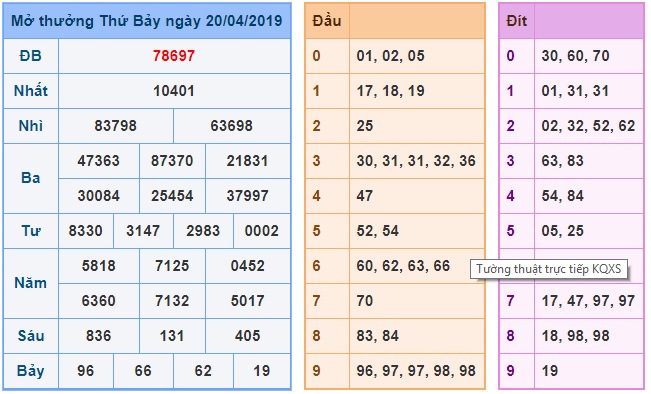
Task: Click the Đầu row values "17, 18, 19"
Action: (x=391, y=91)
